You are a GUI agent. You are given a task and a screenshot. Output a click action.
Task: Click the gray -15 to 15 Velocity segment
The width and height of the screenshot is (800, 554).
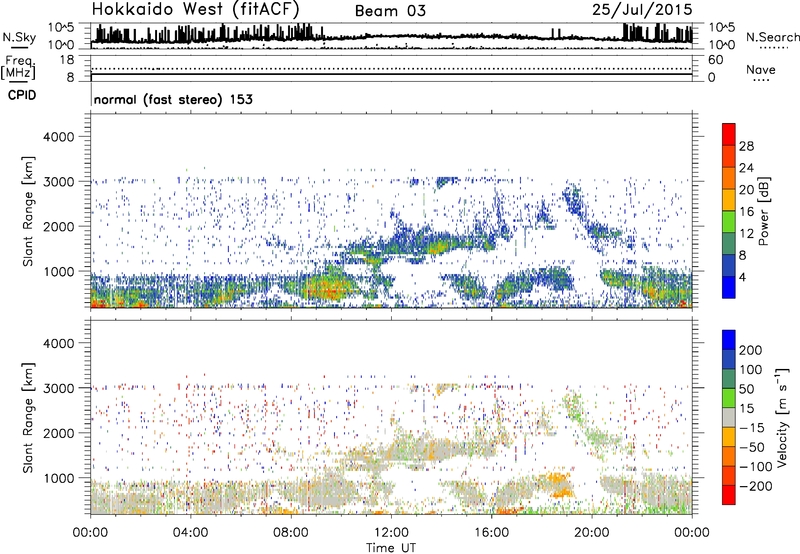pyautogui.click(x=729, y=417)
